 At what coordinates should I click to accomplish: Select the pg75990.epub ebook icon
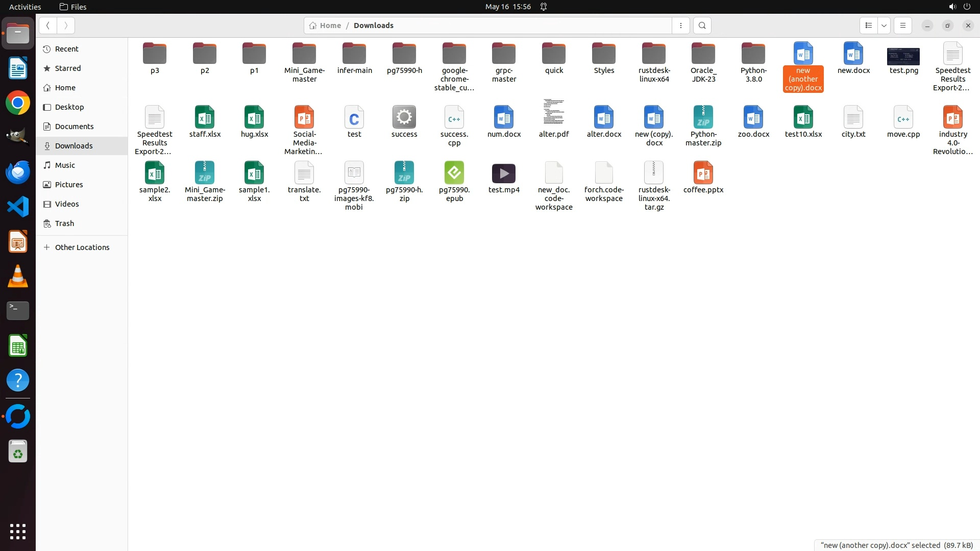click(x=454, y=173)
